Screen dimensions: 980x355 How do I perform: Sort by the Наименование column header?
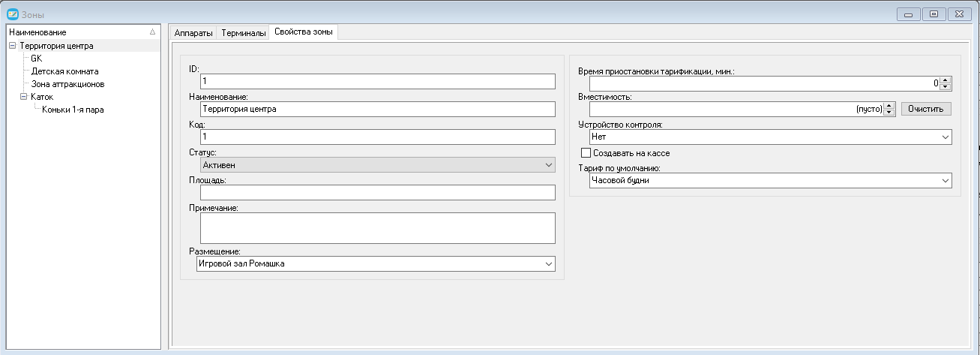pos(82,32)
